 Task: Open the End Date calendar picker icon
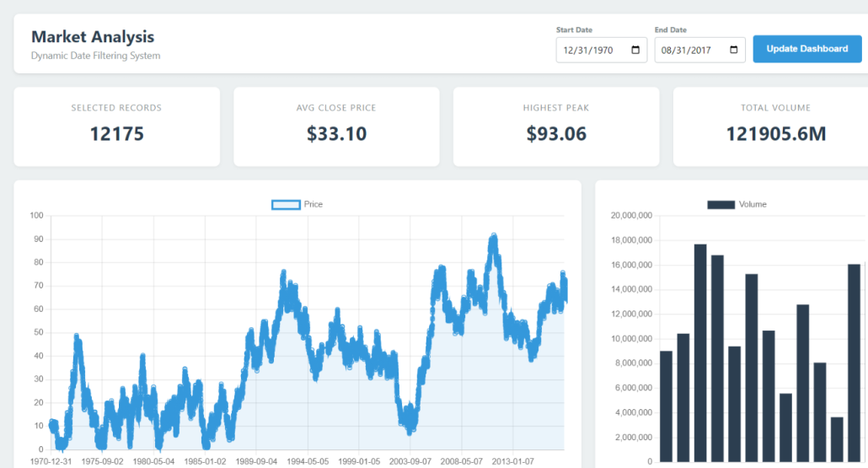pos(733,51)
